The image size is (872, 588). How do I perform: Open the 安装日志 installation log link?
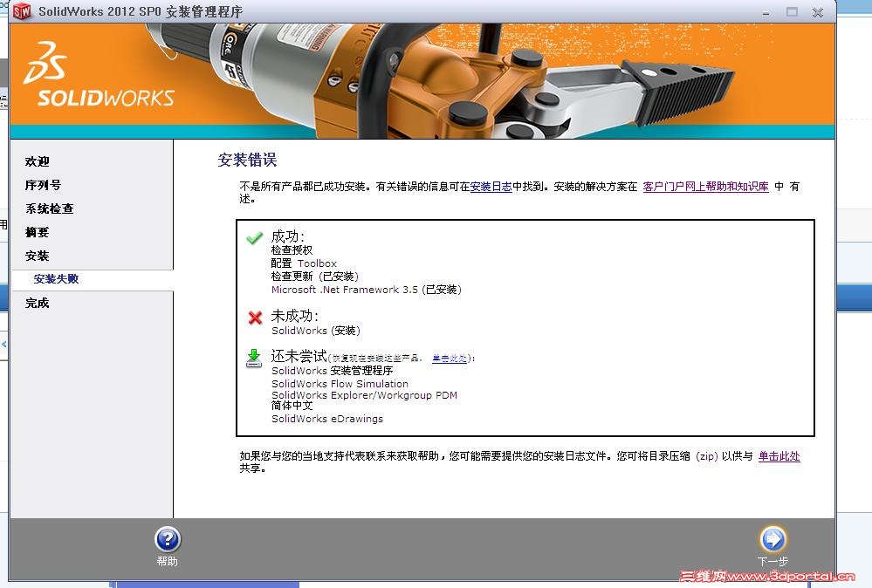point(491,187)
